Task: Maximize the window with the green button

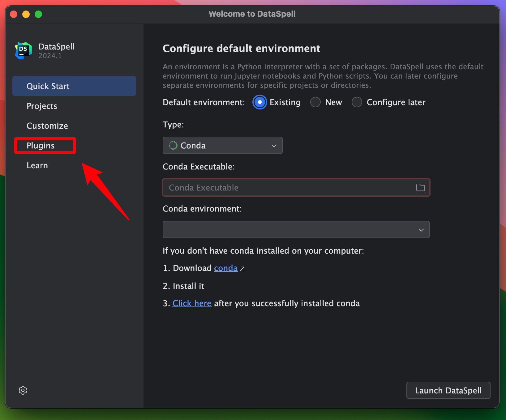Action: click(x=38, y=14)
